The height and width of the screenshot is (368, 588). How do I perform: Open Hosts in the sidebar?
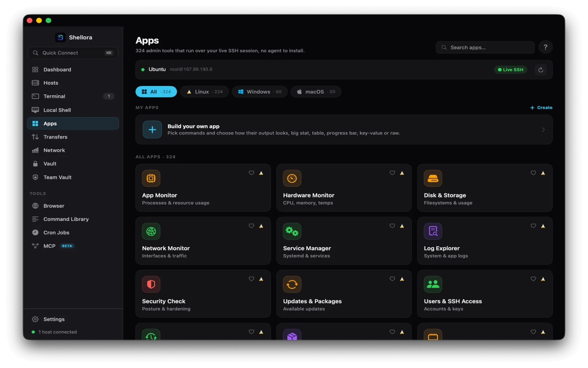point(73,83)
